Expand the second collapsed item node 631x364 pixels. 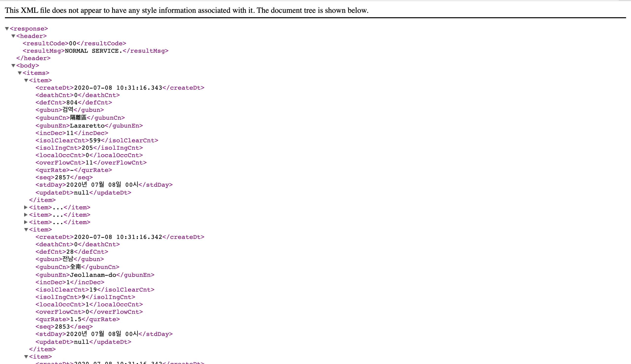tap(26, 215)
